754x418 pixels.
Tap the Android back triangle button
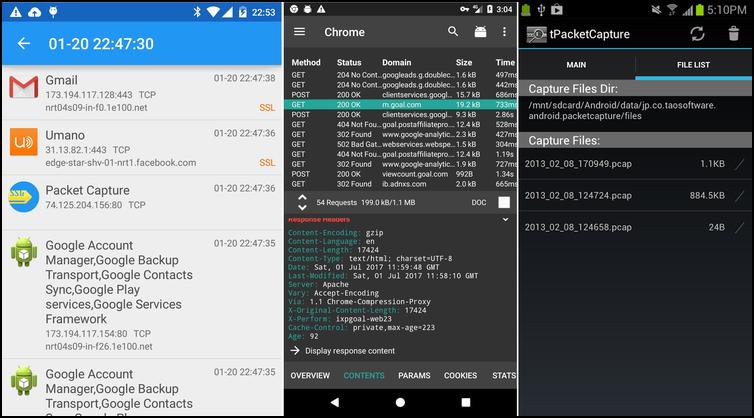pyautogui.click(x=335, y=402)
